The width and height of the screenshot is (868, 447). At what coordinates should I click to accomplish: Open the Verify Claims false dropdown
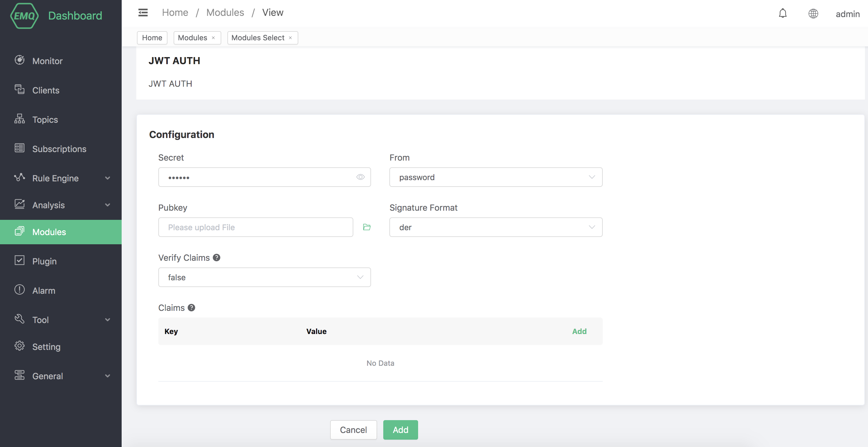tap(264, 277)
